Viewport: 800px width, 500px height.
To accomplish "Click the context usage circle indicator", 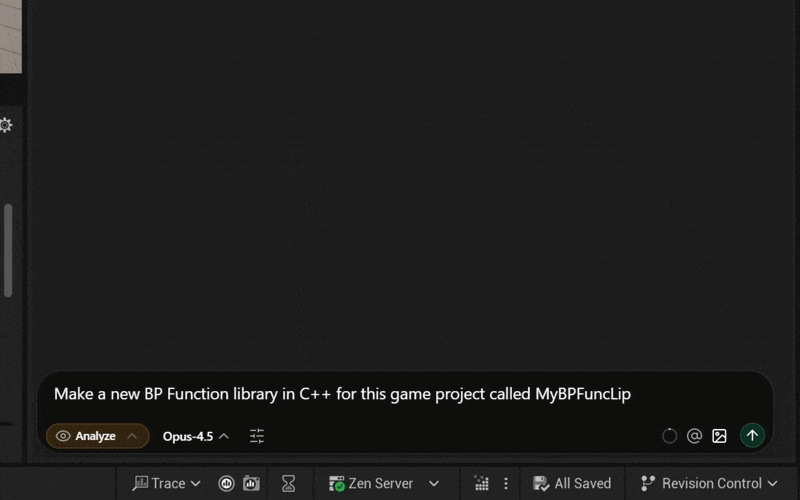I will click(669, 436).
